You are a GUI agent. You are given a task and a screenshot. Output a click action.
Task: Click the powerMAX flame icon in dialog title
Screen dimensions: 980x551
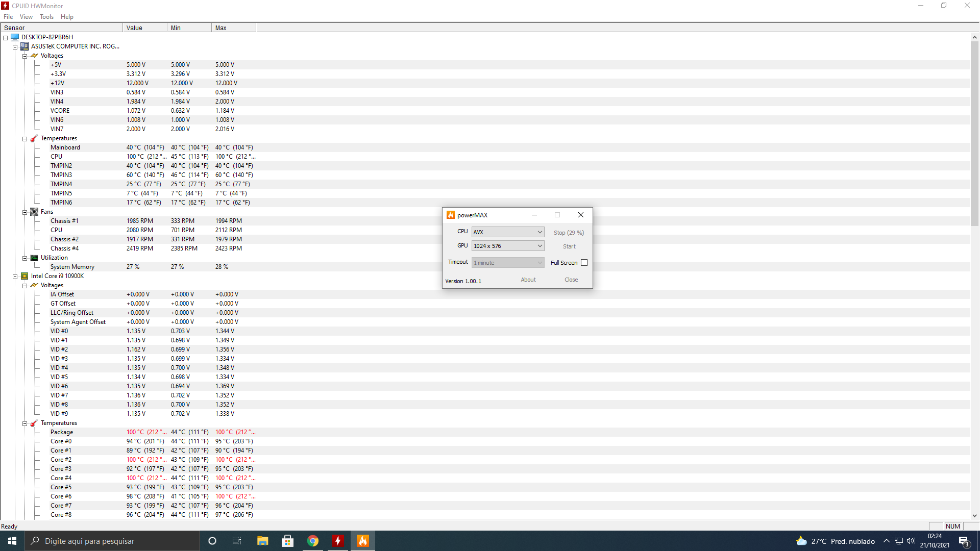tap(450, 215)
